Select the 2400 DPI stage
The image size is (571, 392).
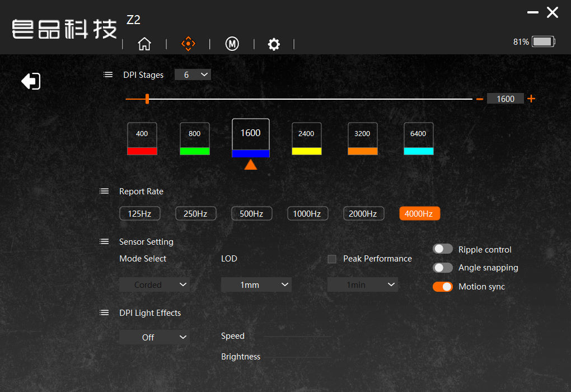[307, 138]
